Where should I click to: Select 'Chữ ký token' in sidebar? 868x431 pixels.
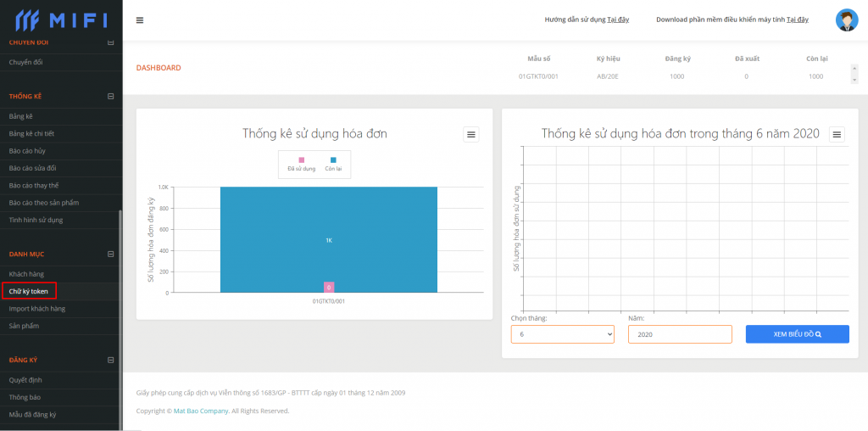(x=29, y=291)
